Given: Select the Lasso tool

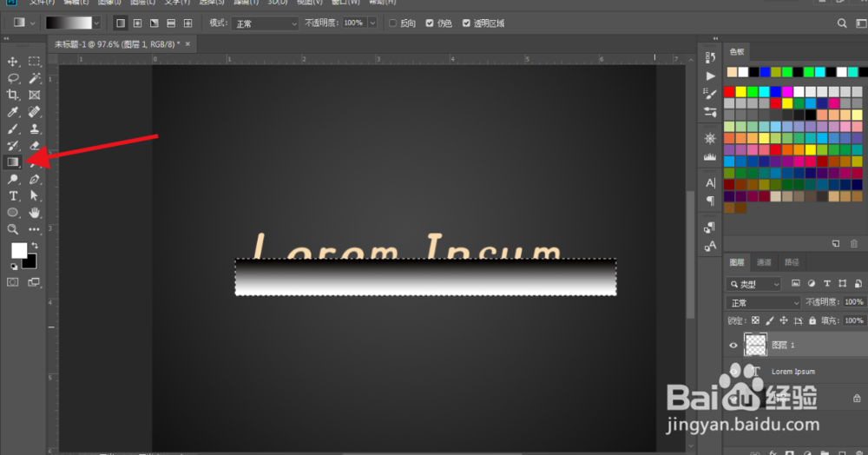Looking at the screenshot, I should coord(13,78).
